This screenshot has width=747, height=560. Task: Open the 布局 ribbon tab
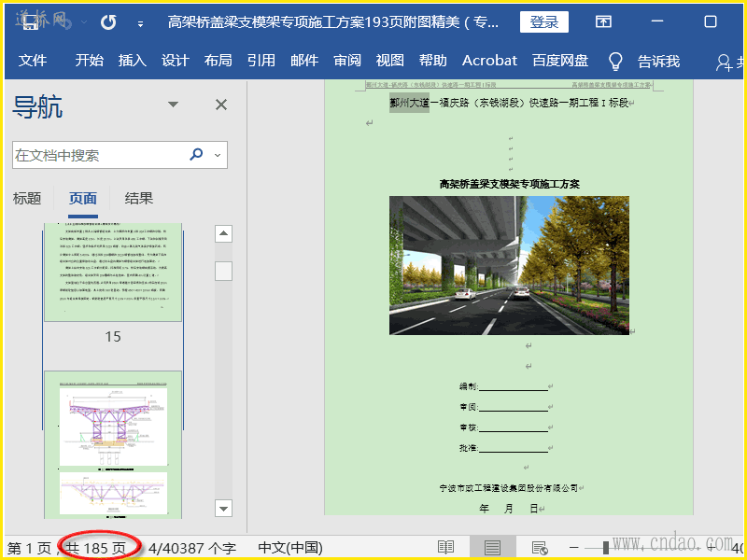[218, 61]
